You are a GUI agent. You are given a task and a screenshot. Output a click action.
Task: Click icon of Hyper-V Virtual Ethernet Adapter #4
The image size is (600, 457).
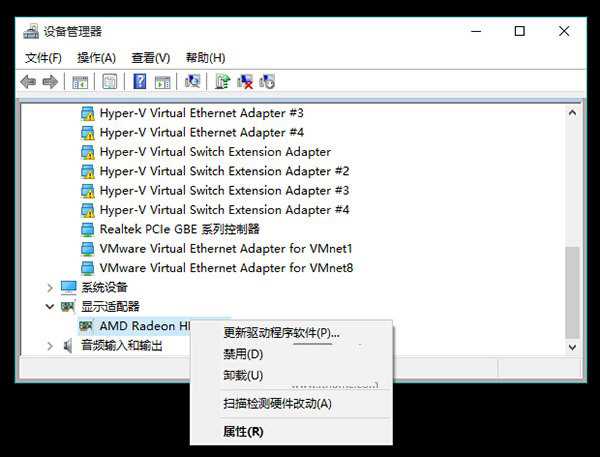coord(88,133)
